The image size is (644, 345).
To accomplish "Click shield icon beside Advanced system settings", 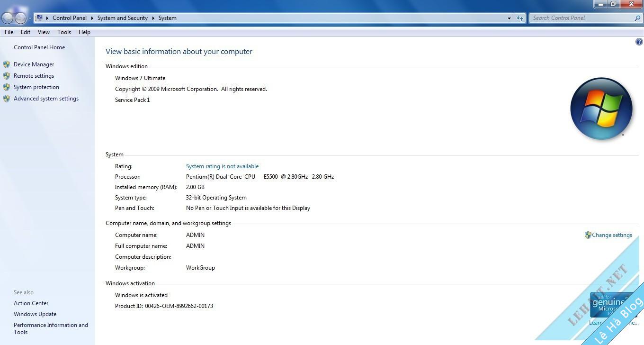I will pyautogui.click(x=7, y=99).
